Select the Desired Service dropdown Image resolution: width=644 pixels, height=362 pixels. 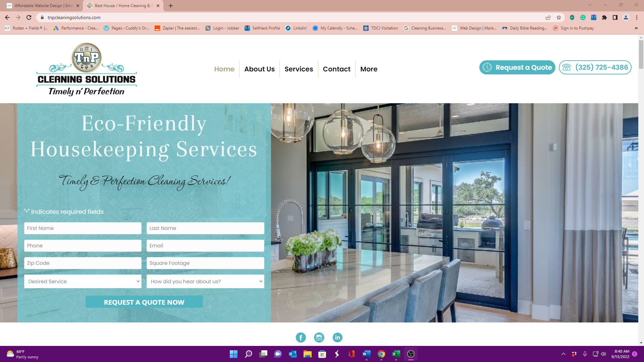(83, 281)
